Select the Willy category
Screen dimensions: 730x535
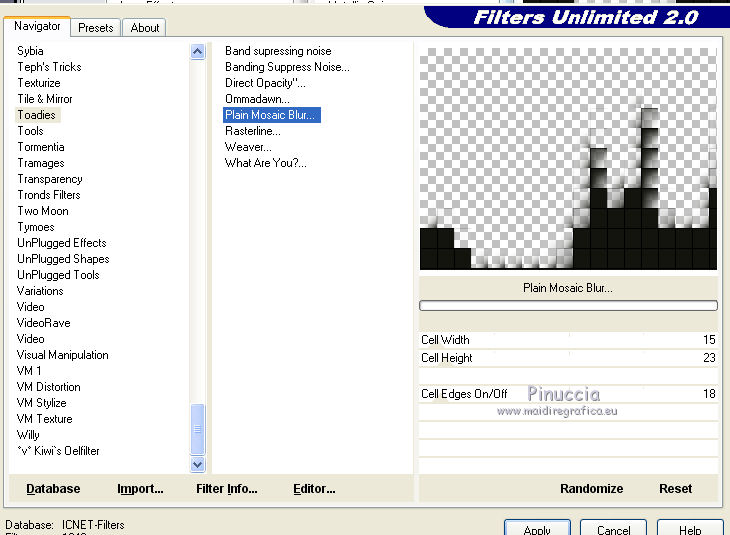(x=28, y=435)
